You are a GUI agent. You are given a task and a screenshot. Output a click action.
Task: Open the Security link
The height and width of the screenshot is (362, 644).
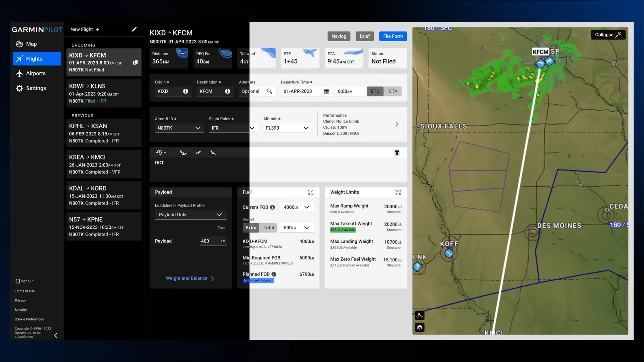(x=21, y=310)
